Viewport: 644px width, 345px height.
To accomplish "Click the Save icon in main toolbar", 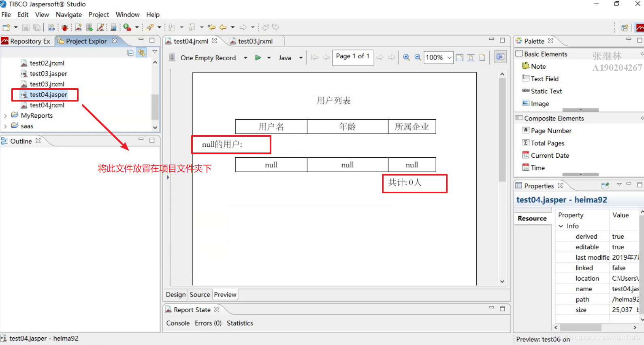I will point(26,28).
